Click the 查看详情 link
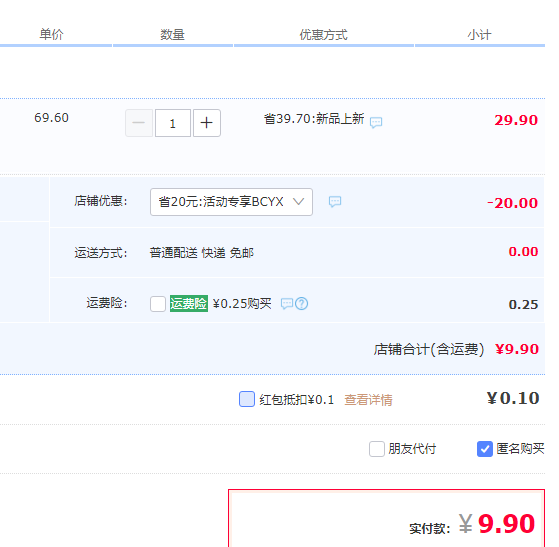The height and width of the screenshot is (547, 559). point(368,400)
